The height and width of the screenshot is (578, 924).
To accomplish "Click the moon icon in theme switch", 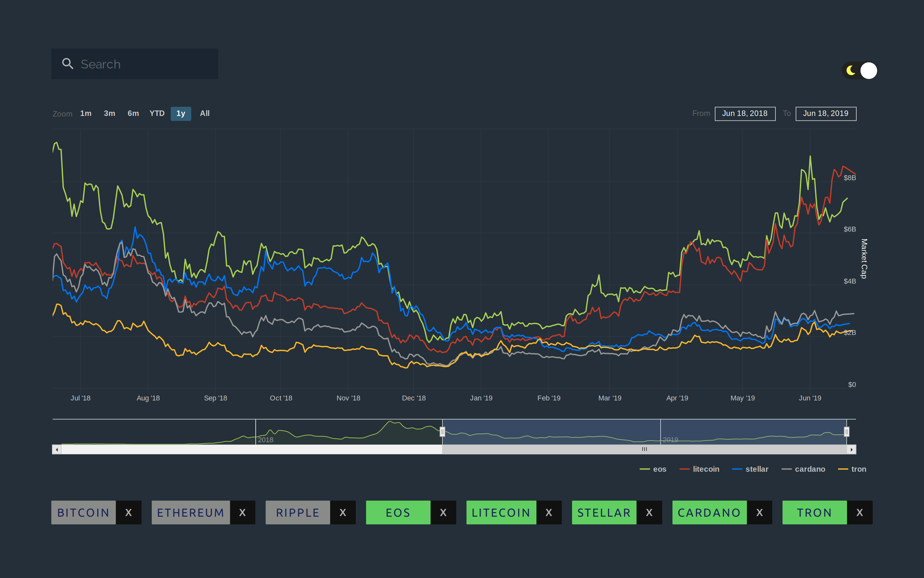I will pyautogui.click(x=851, y=71).
